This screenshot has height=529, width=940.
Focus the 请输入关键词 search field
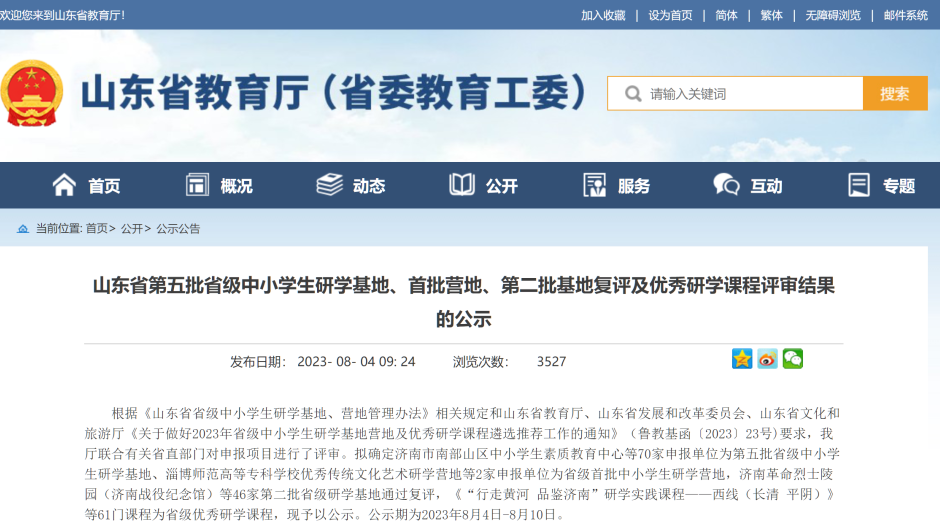(x=735, y=94)
